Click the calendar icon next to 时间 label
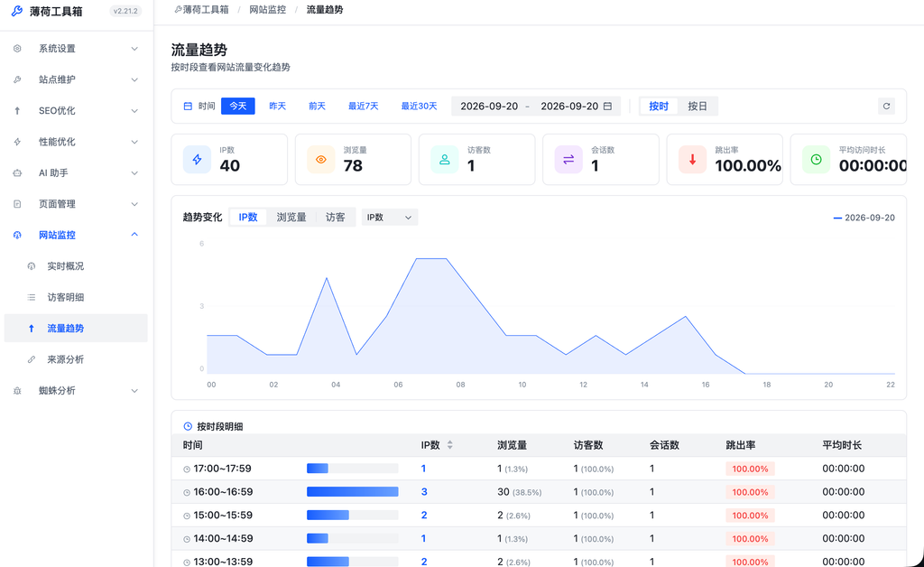This screenshot has width=924, height=567. 188,107
